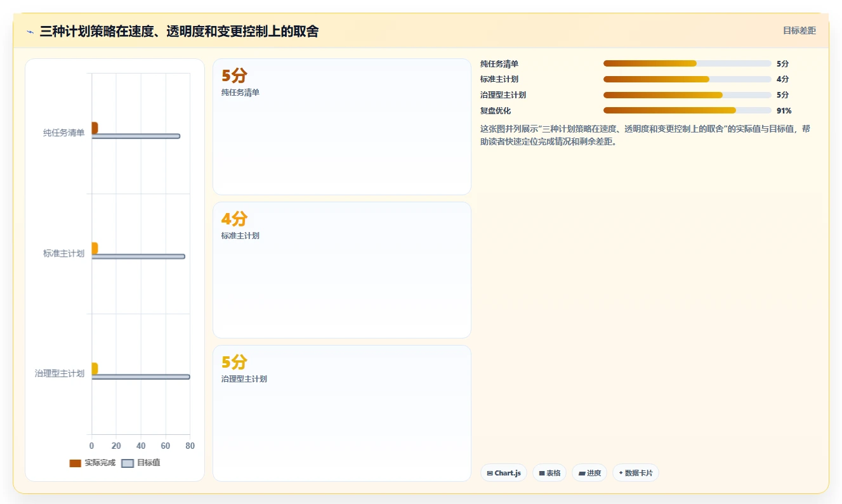This screenshot has height=504, width=842.
Task: Click the lightning icon beside the title
Action: [30, 32]
